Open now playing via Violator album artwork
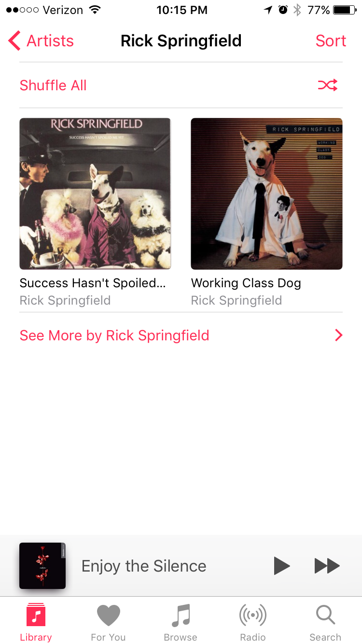Screen dimensions: 362x644 coord(42,566)
